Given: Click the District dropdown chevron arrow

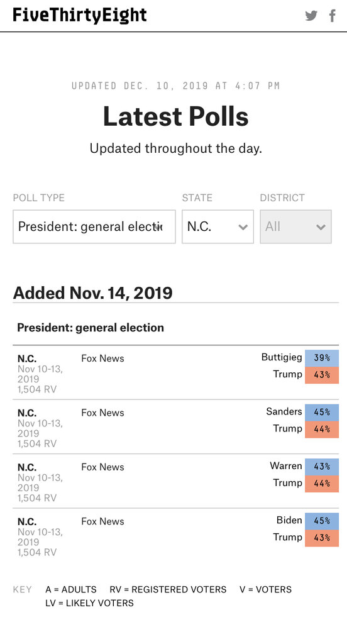Looking at the screenshot, I should (321, 227).
